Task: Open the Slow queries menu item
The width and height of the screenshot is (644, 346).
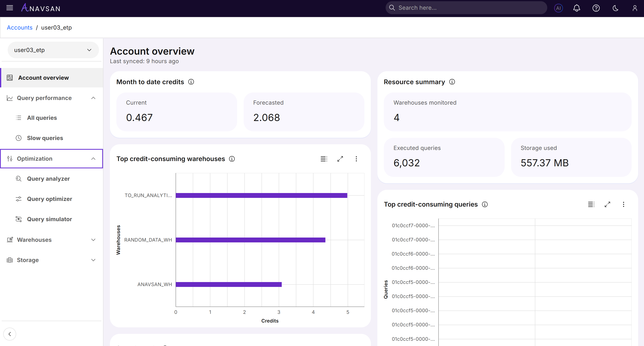Action: [x=45, y=138]
